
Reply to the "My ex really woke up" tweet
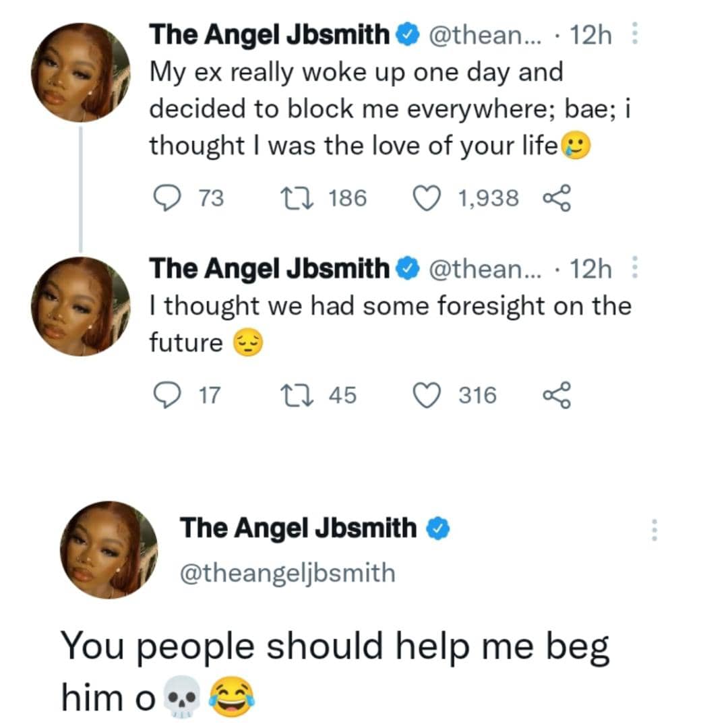(164, 198)
